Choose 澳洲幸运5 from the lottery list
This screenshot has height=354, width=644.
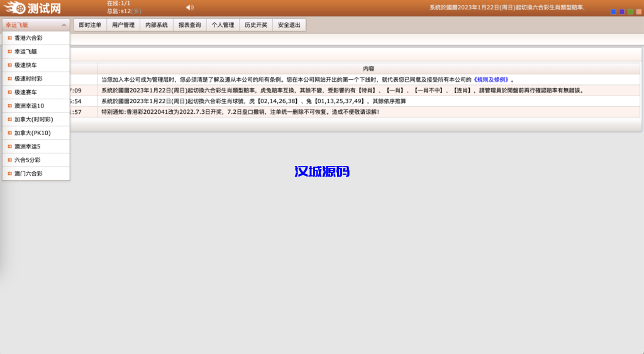[x=36, y=147]
